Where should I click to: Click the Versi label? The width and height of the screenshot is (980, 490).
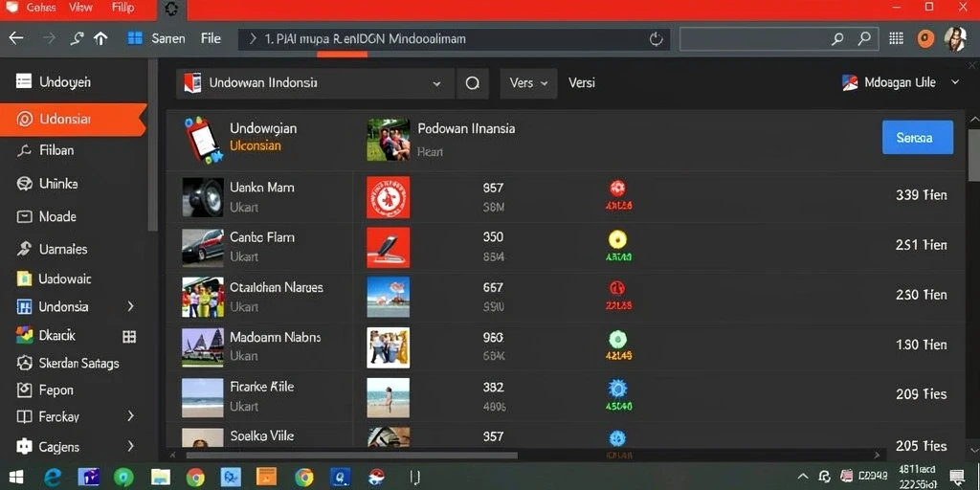coord(581,83)
